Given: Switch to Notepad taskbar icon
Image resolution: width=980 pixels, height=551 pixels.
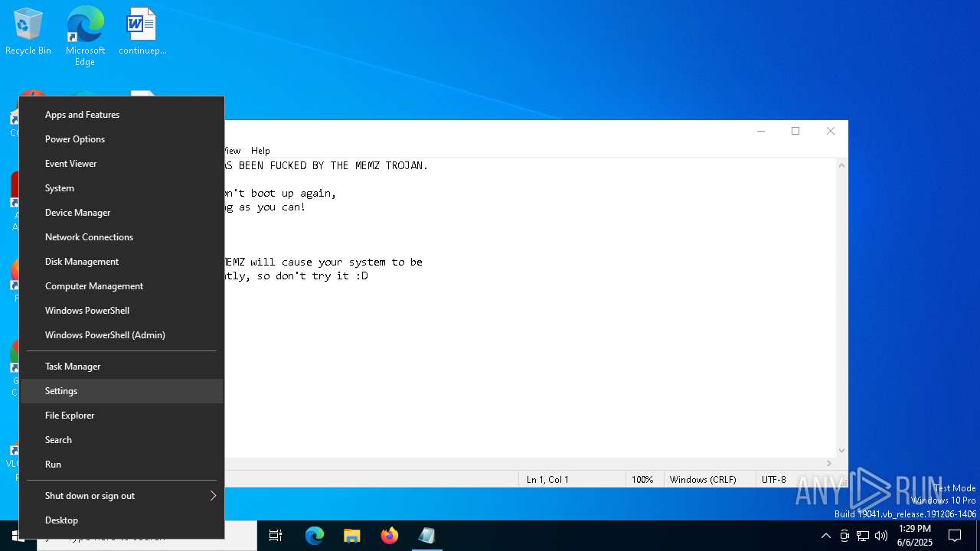Looking at the screenshot, I should pos(427,536).
